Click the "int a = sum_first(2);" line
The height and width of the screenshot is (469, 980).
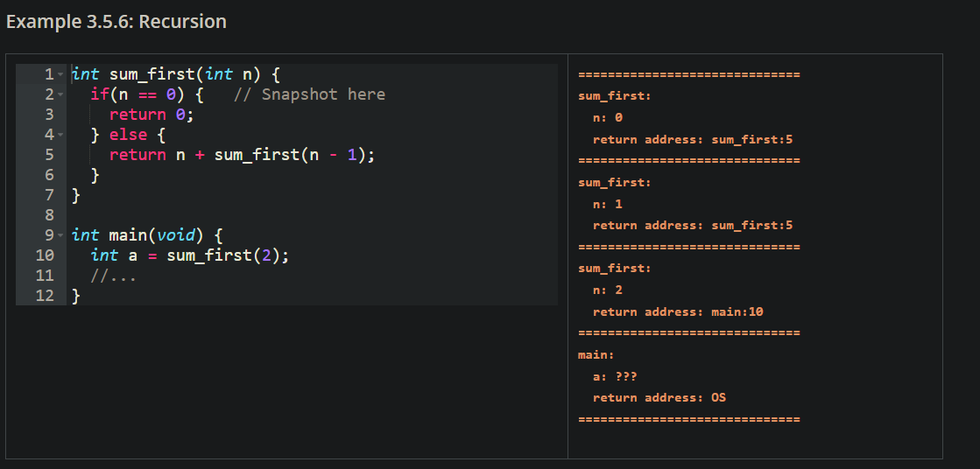189,255
